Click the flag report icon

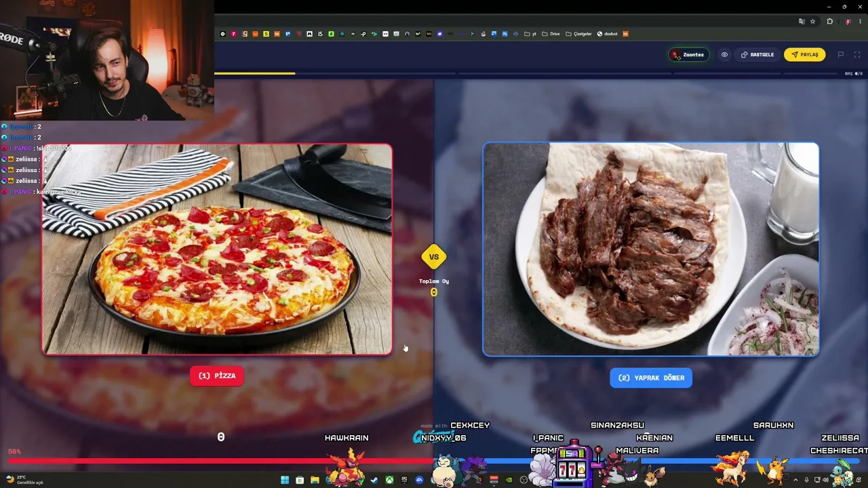841,55
